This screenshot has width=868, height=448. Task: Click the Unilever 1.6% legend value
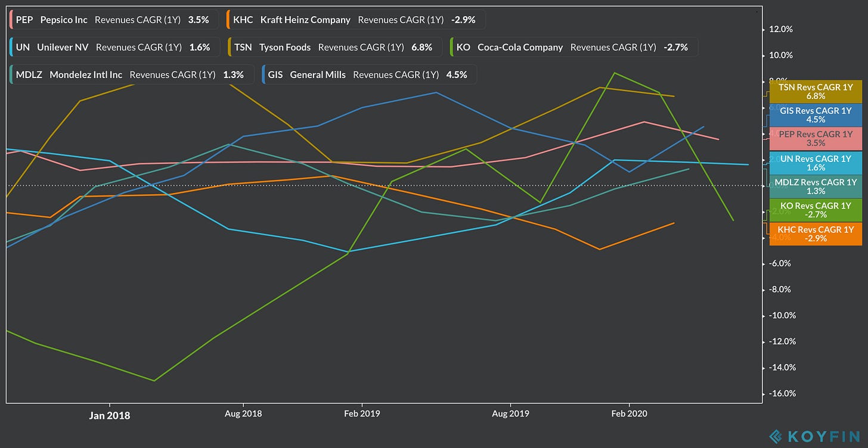(x=200, y=47)
